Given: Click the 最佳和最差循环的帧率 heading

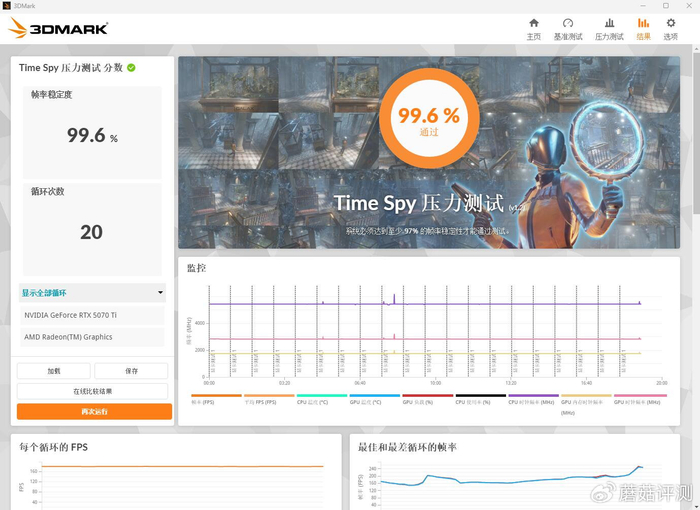Looking at the screenshot, I should [x=407, y=447].
